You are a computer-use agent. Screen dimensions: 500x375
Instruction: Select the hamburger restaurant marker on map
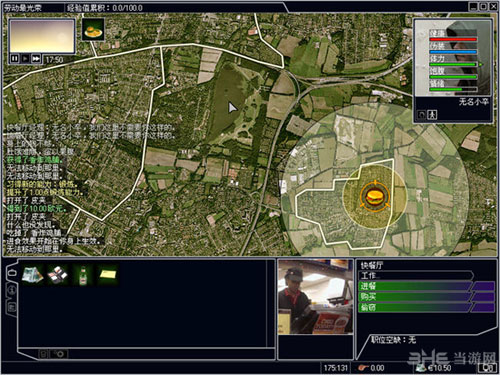(x=375, y=197)
